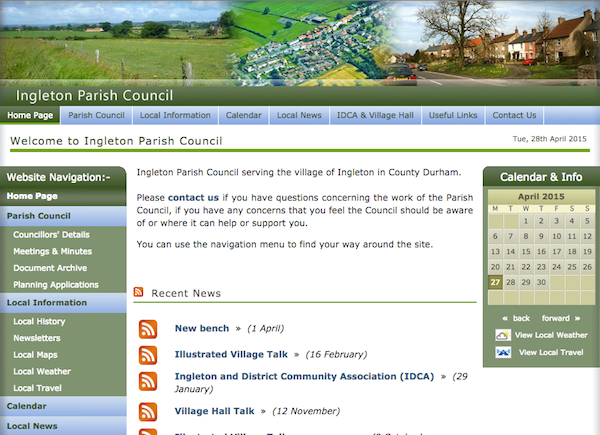
Task: Click feed icon beside Village Hall Talk
Action: 148,411
